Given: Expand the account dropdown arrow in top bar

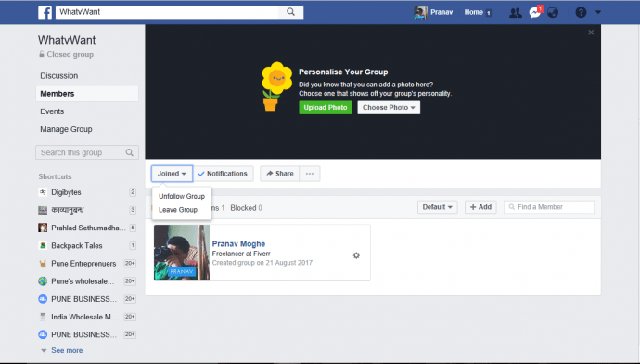Looking at the screenshot, I should click(598, 12).
